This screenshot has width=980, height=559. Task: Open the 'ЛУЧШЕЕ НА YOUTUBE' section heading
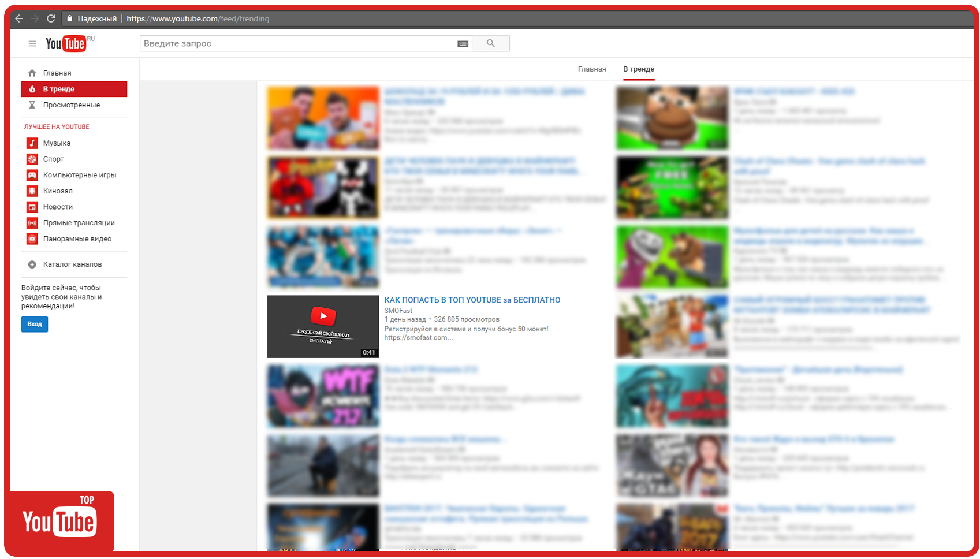57,127
